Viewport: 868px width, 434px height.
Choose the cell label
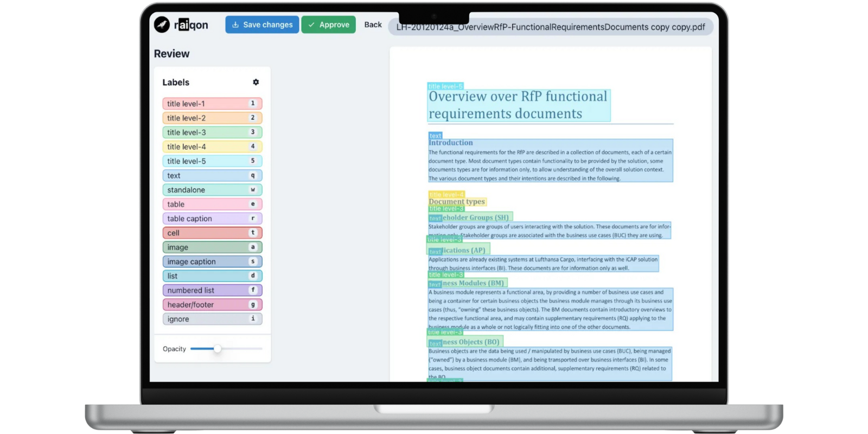click(x=212, y=233)
